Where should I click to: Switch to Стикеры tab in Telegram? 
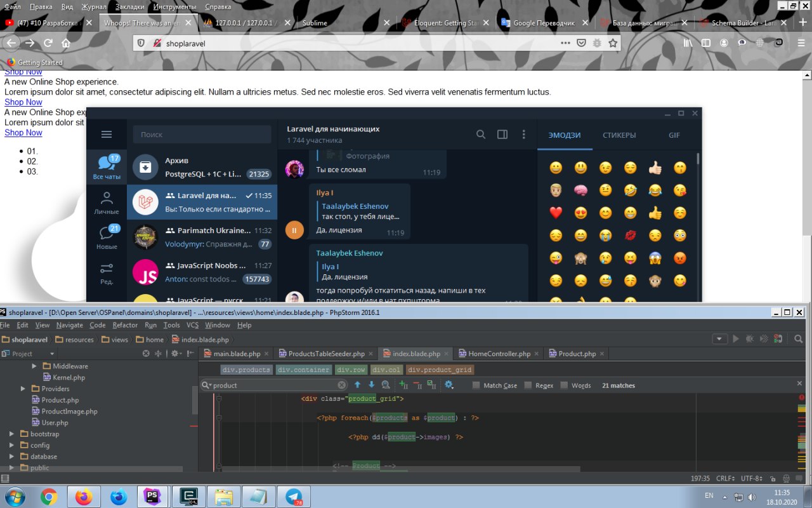pyautogui.click(x=619, y=135)
